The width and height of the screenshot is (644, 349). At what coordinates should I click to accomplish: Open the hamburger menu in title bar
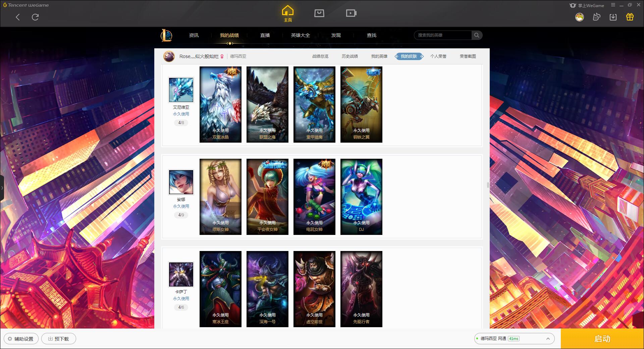[x=613, y=5]
